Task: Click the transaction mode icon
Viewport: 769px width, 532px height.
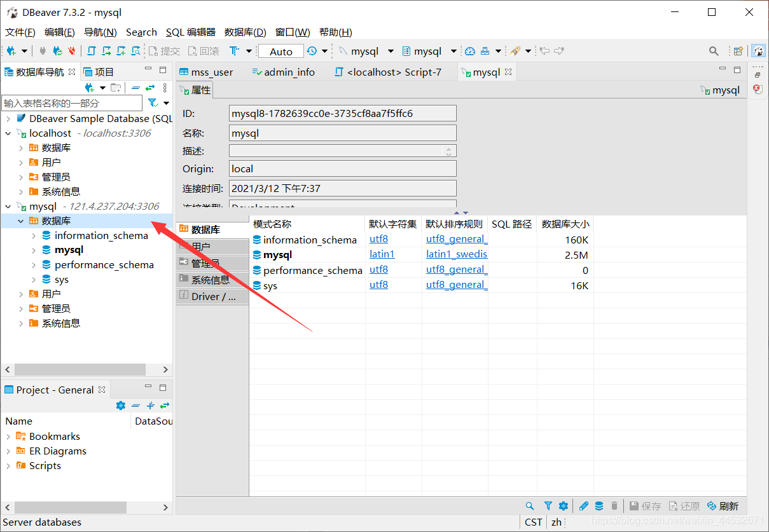Action: [234, 51]
